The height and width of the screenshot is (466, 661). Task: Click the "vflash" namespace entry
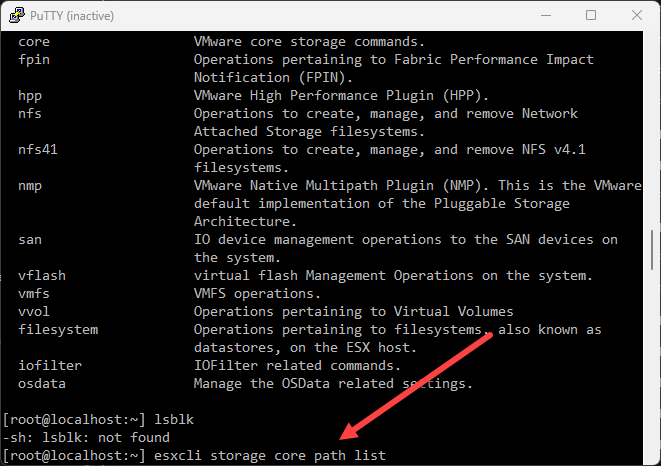(x=42, y=275)
